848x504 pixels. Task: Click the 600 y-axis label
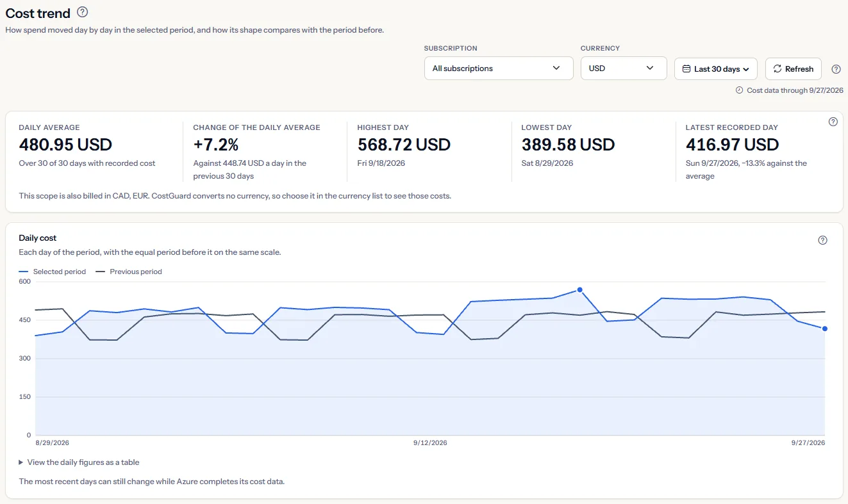[x=24, y=281]
